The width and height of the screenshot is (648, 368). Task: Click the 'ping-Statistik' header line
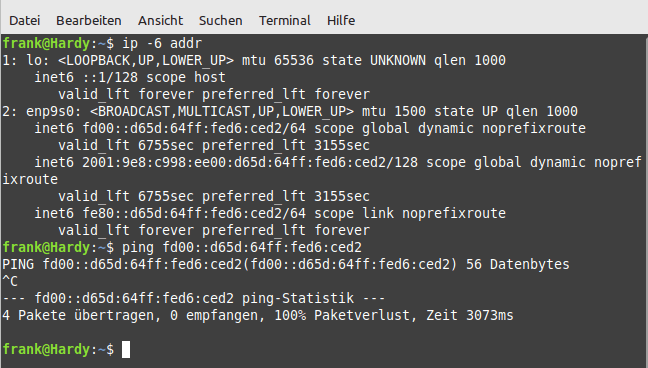(194, 298)
